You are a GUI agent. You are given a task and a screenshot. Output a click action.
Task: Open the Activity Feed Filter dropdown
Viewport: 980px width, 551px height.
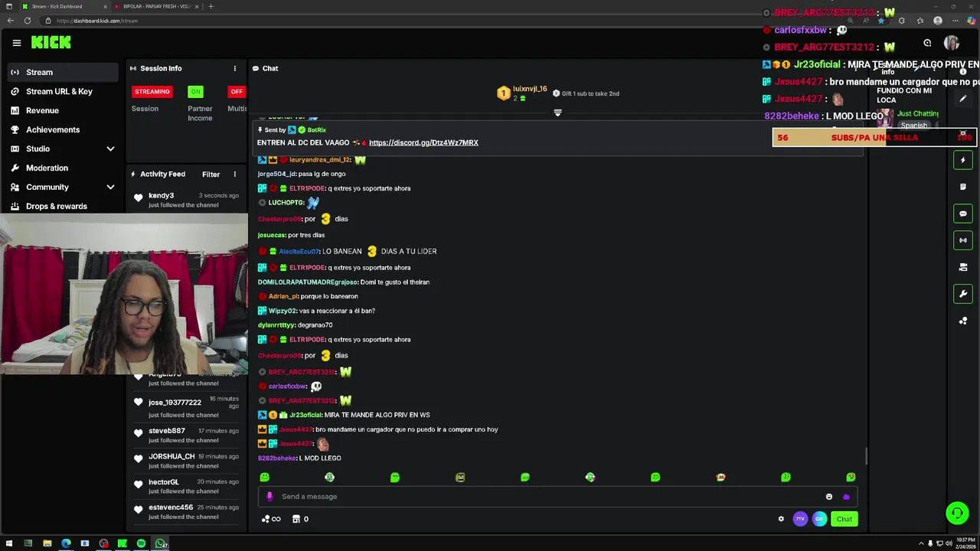(x=211, y=174)
